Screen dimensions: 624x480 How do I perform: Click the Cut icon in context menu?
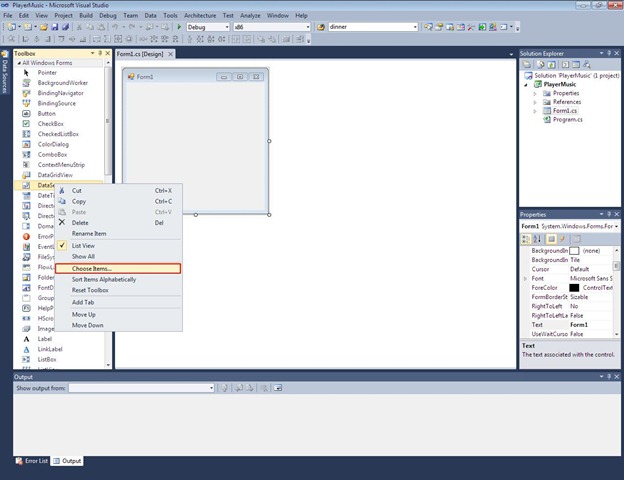coord(62,190)
